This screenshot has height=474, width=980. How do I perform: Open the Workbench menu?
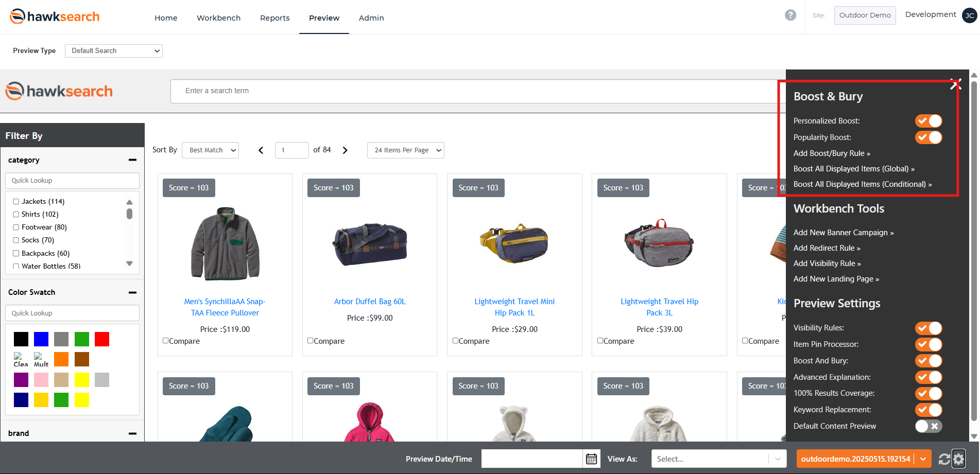(218, 18)
